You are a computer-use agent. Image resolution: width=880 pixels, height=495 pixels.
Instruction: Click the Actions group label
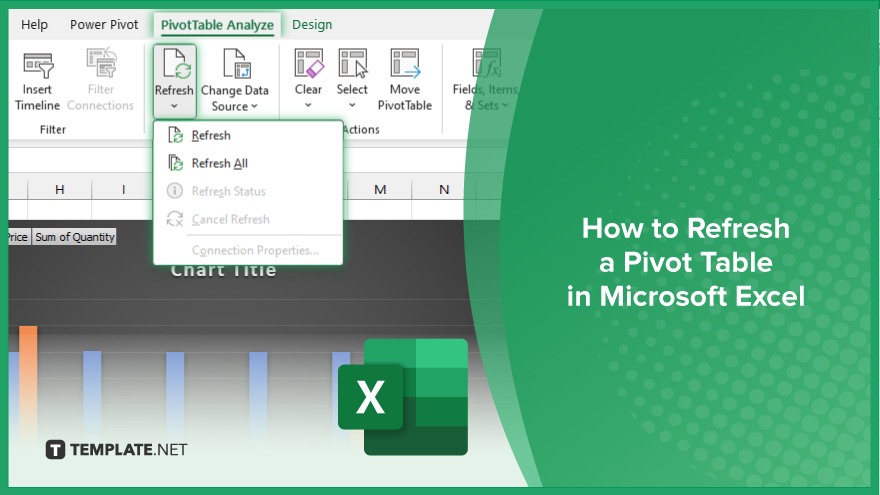(361, 130)
